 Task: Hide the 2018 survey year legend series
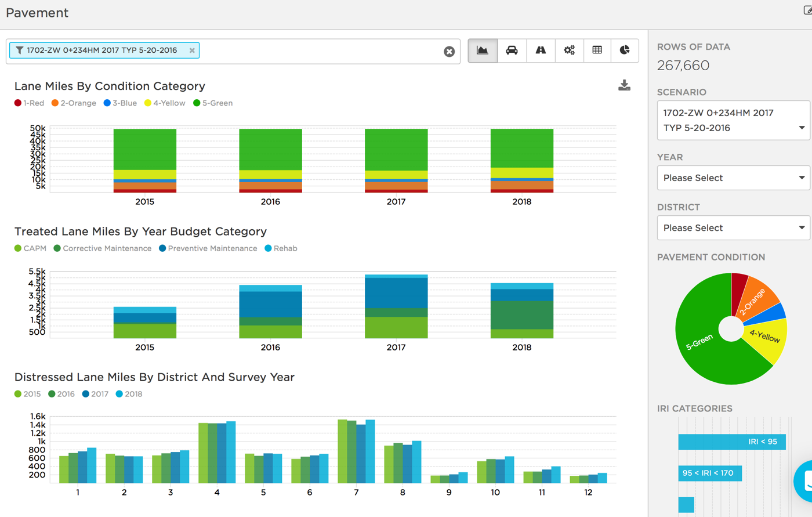(129, 394)
